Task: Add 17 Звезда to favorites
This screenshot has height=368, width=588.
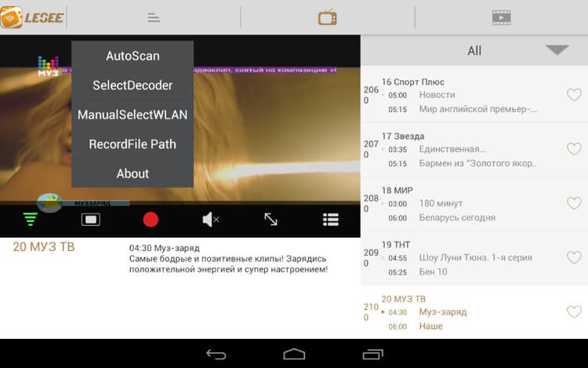Action: tap(573, 149)
